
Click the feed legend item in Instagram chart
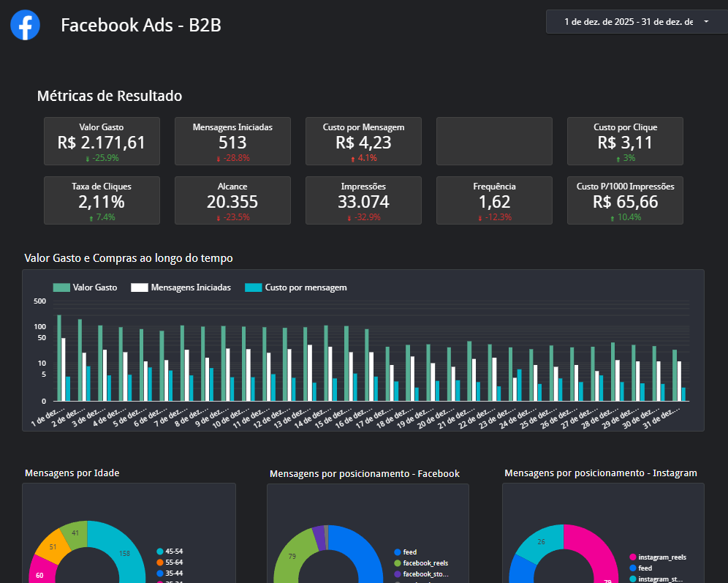pos(641,568)
